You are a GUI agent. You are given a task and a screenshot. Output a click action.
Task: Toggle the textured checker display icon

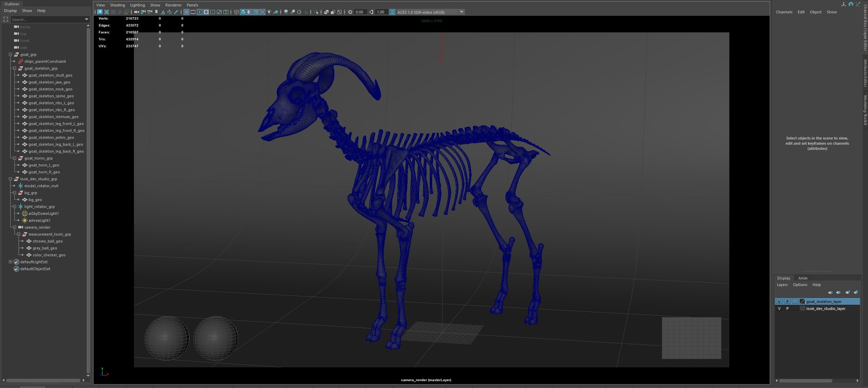tap(262, 12)
